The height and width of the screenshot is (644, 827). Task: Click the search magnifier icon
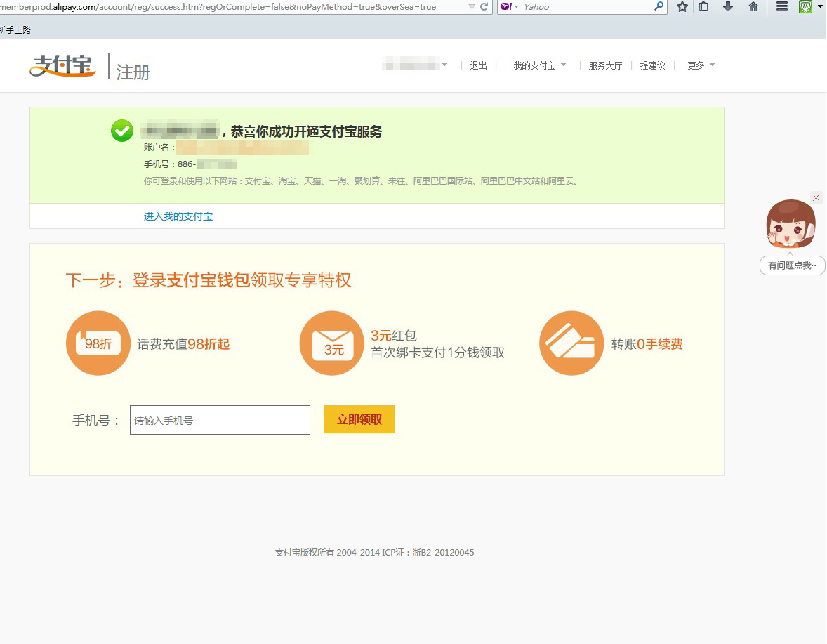pyautogui.click(x=659, y=6)
